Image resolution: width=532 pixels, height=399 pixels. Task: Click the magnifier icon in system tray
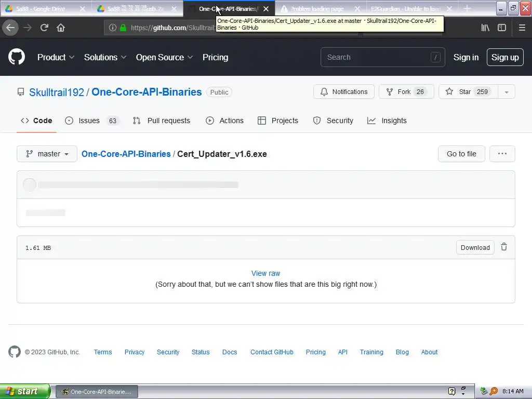click(494, 391)
